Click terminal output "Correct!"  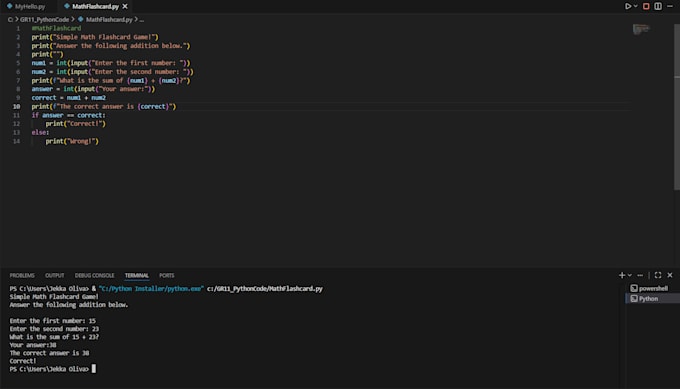23,361
